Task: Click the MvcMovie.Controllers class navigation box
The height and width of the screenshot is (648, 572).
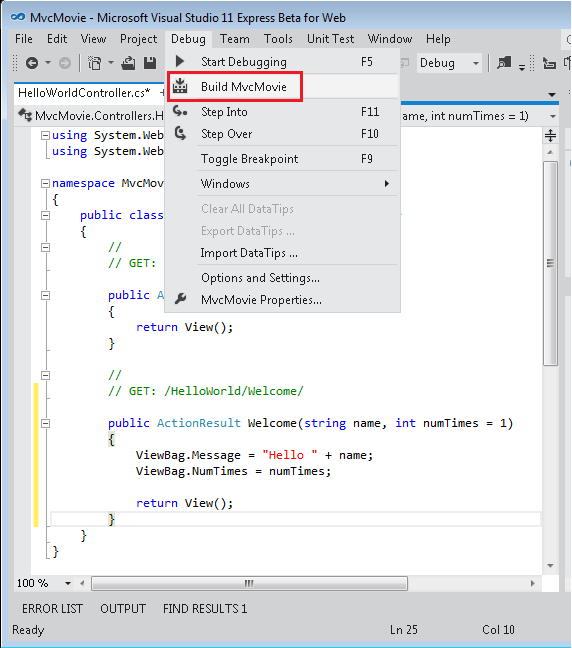Action: [x=91, y=116]
